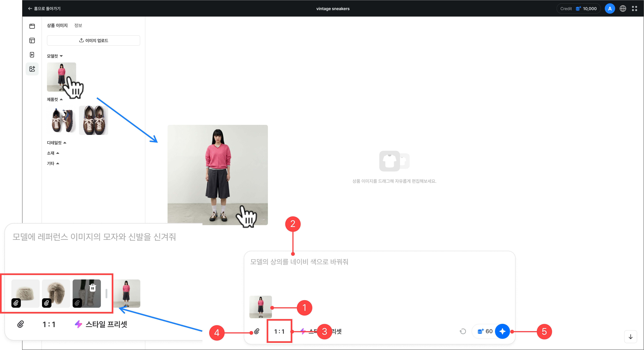The width and height of the screenshot is (644, 350).
Task: Expand the 기타 section
Action: tap(53, 163)
